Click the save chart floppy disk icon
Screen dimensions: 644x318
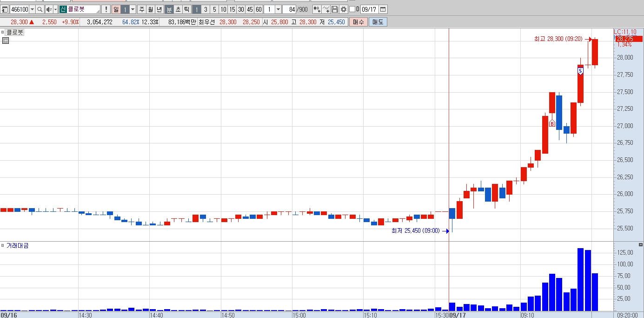[335, 9]
